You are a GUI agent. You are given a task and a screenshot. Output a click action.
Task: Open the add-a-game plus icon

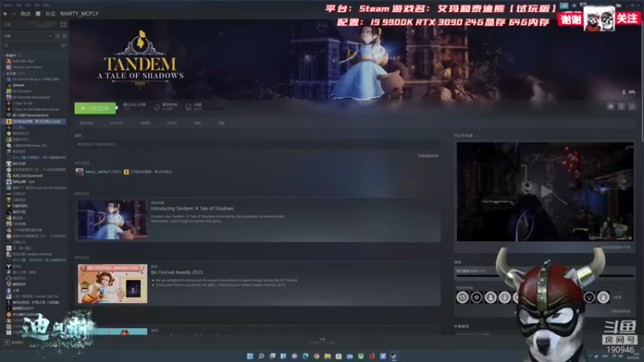(x=6, y=342)
